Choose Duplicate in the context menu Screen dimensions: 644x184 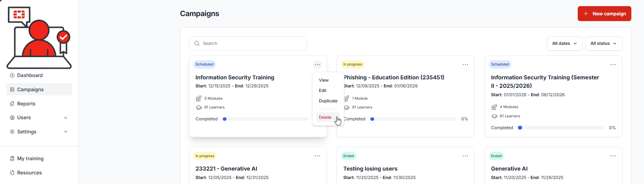tap(328, 101)
